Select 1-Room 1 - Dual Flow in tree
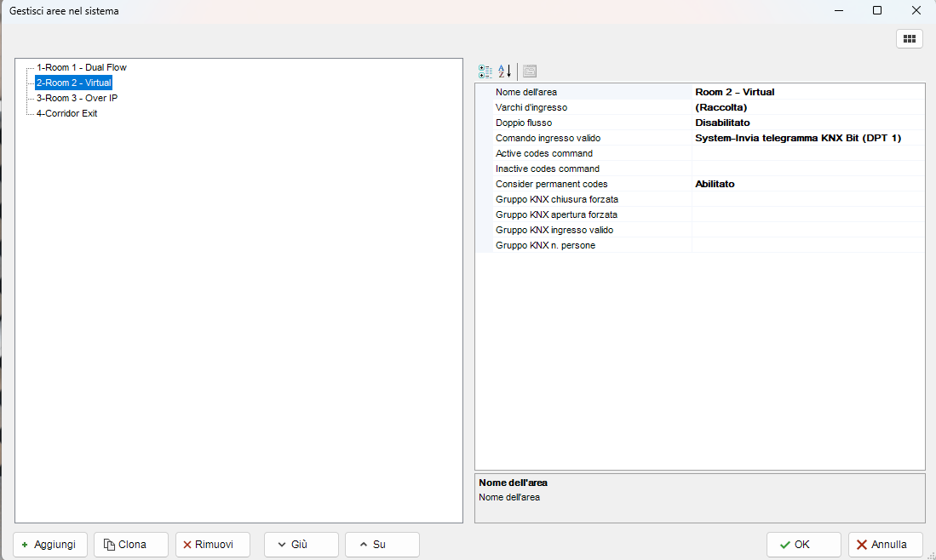This screenshot has width=936, height=560. 81,67
